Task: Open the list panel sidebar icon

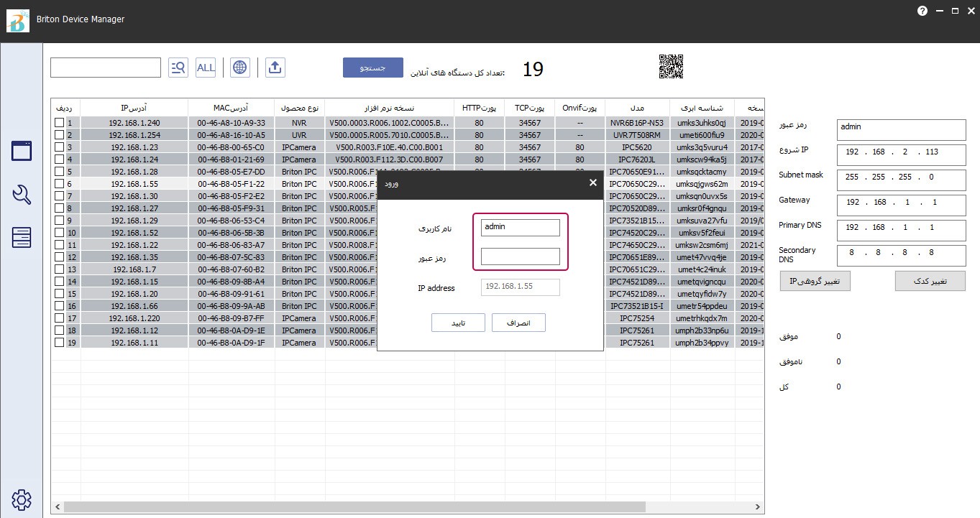Action: (x=22, y=237)
